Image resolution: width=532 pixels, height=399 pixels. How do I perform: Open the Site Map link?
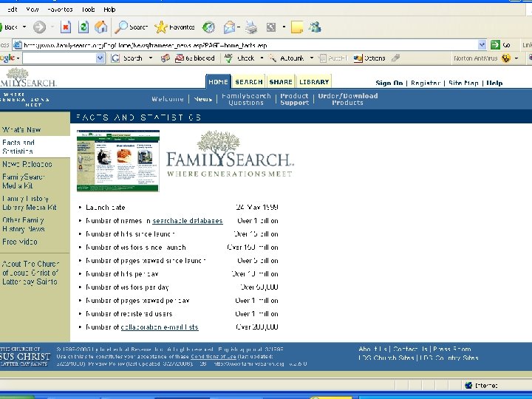tap(463, 83)
